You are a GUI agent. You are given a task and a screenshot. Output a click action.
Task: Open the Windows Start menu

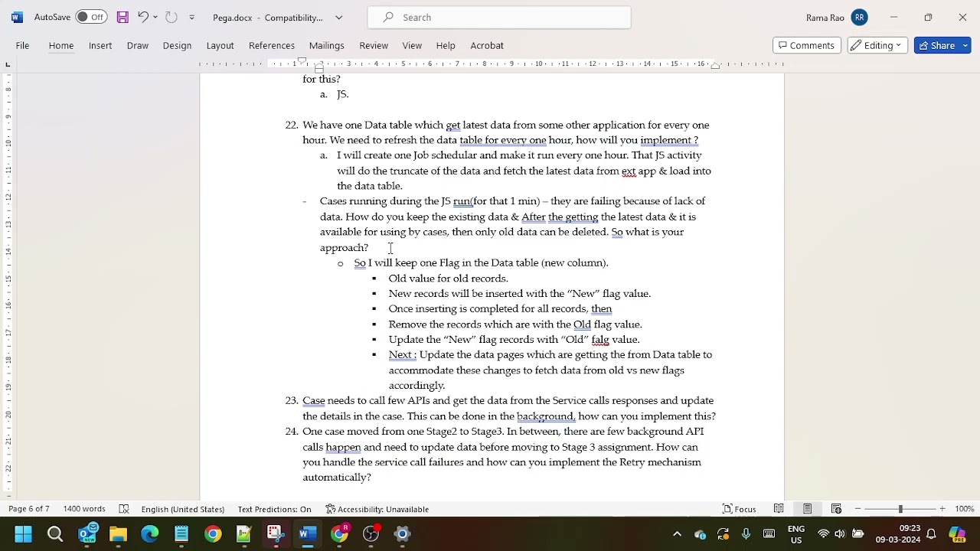pyautogui.click(x=23, y=533)
